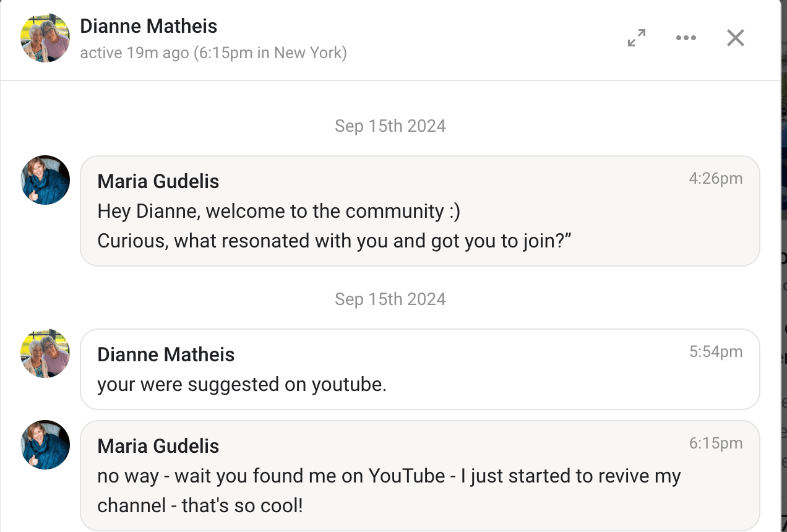Expand the chat window to full size

point(637,38)
